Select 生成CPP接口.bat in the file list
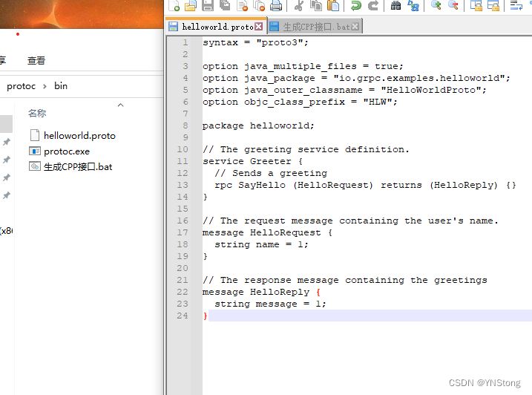This screenshot has height=395, width=532. click(x=78, y=167)
